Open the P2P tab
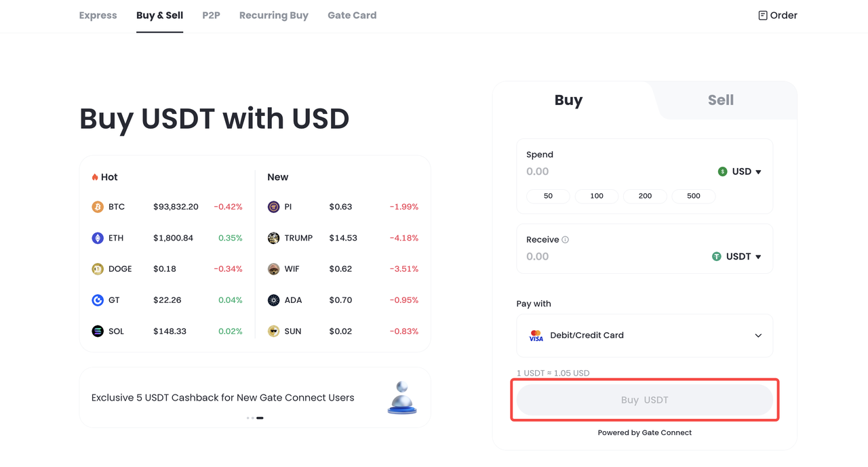 (x=211, y=16)
